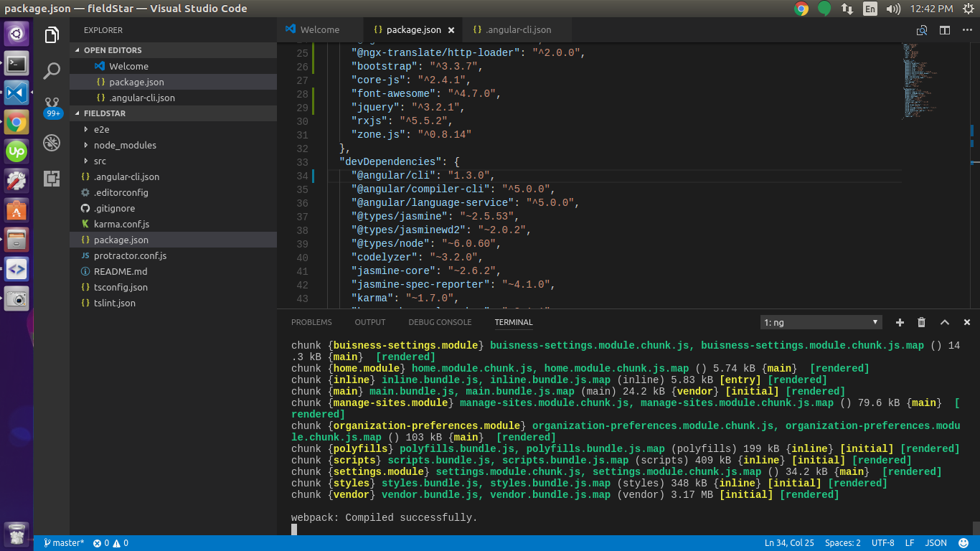Launch the Debug view from the sidebar

point(52,143)
